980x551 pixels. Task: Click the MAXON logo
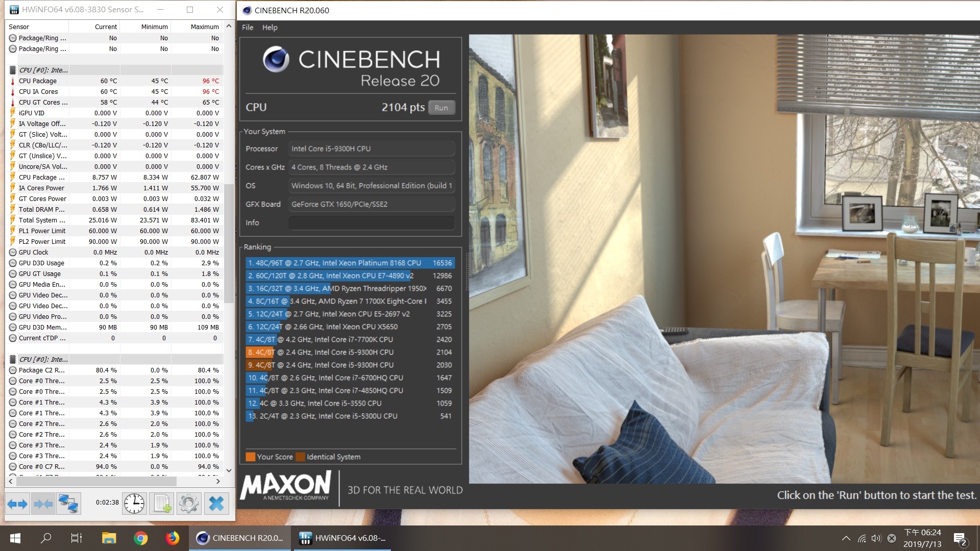coord(286,486)
